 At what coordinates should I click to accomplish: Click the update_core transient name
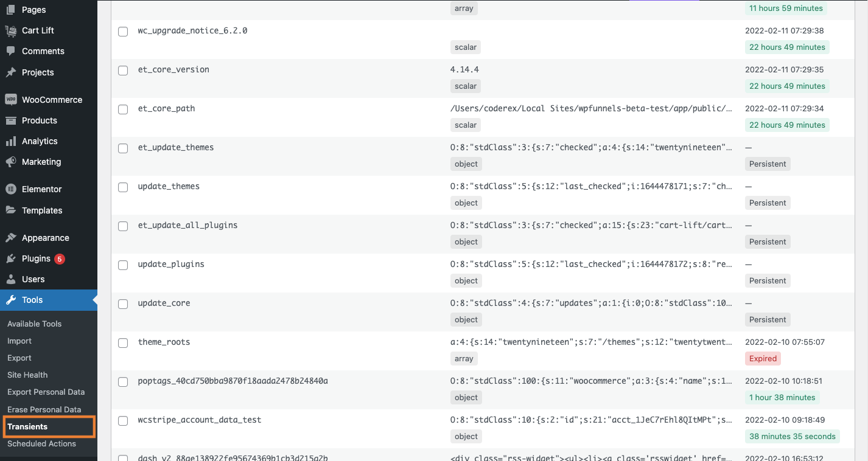pos(164,303)
